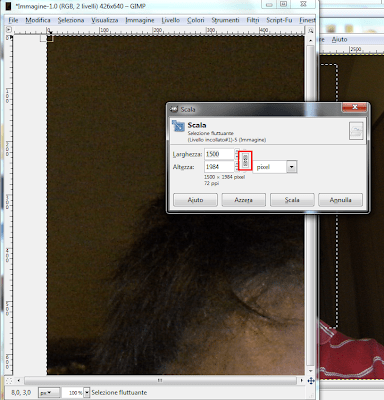384x400 pixels.
Task: Click the vertical scrollbar down arrow
Action: (x=310, y=371)
